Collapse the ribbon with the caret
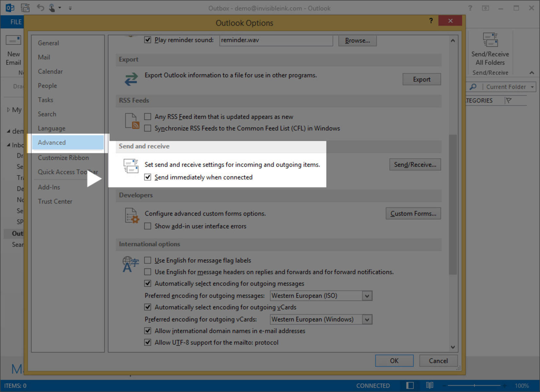The image size is (540, 392). click(532, 73)
